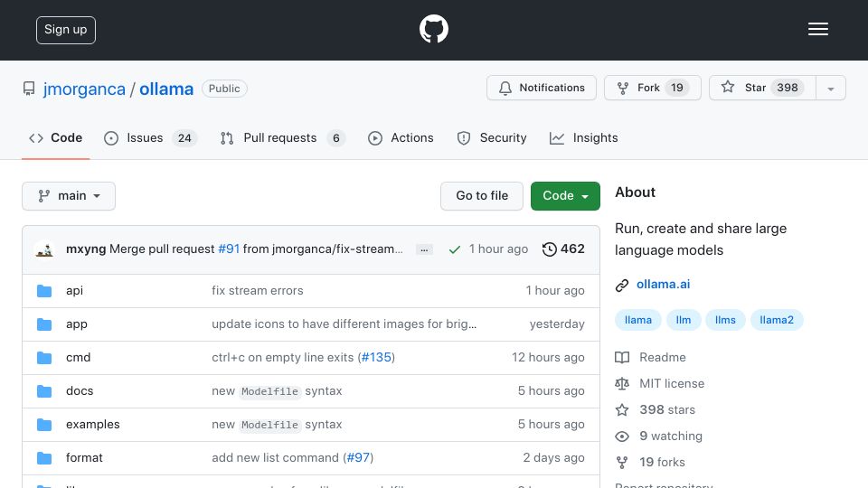Switch to the Code tab
Viewport: 868px width, 488px height.
[55, 137]
